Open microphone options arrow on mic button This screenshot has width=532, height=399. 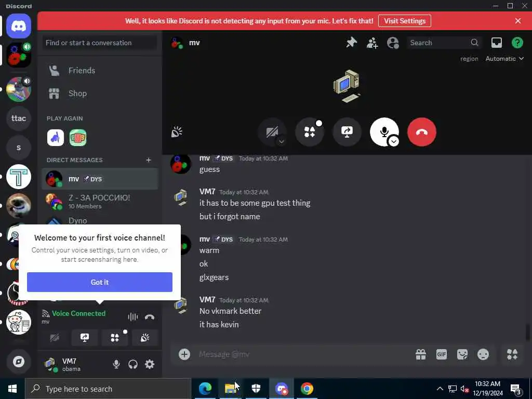[394, 141]
